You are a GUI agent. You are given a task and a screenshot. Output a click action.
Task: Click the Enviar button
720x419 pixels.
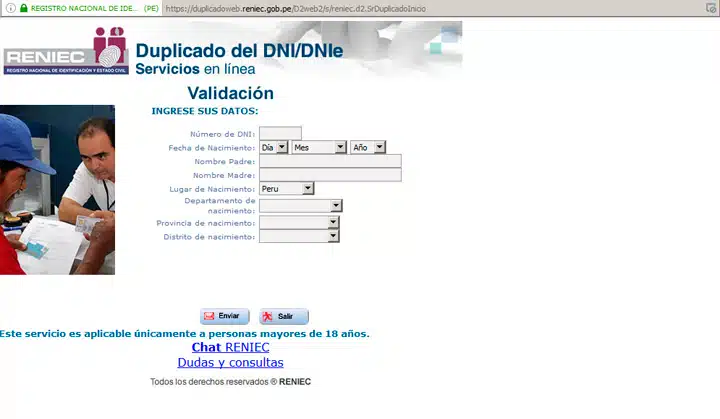(x=225, y=316)
